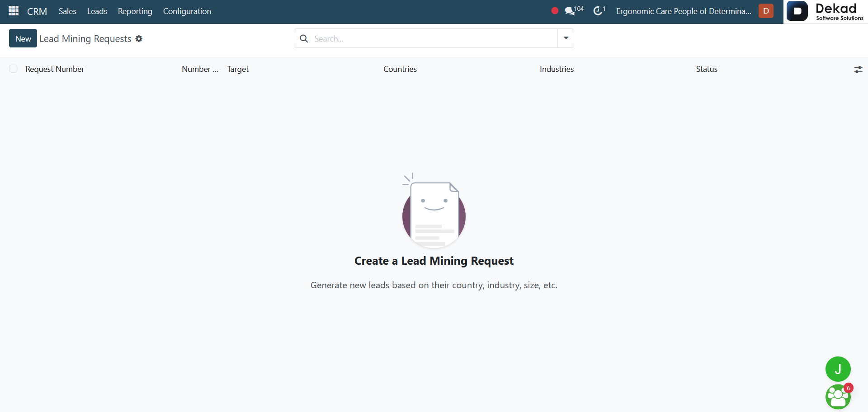Click the red recording indicator dot
The image size is (868, 412).
(555, 11)
